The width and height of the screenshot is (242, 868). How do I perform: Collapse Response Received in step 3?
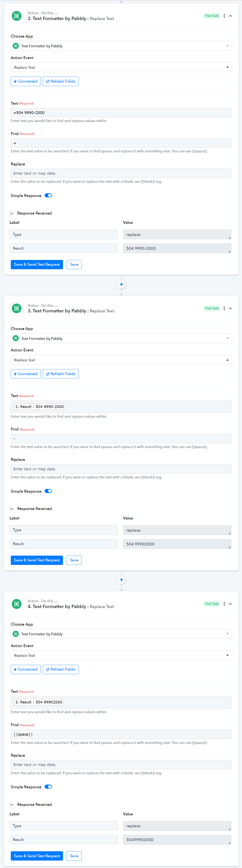click(11, 509)
